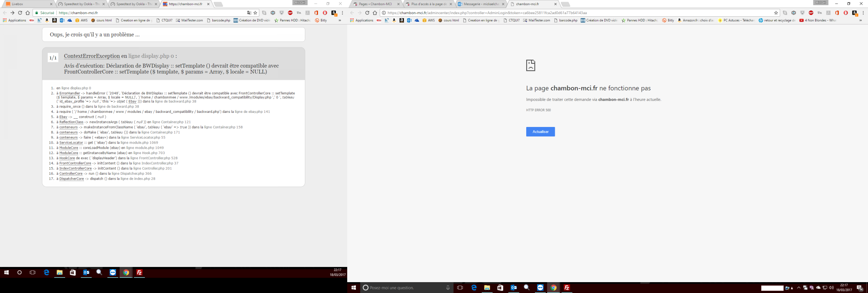
Task: Click the ErrorHandler link in stack trace
Action: coord(70,93)
